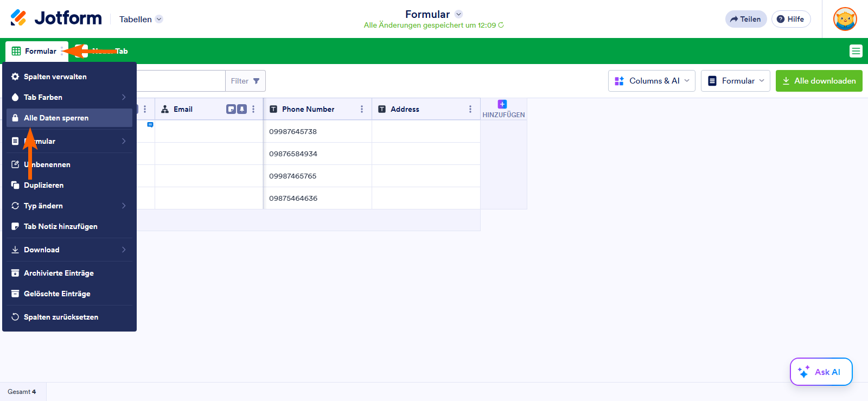The image size is (868, 401).
Task: Click the hamburger menu icon in green bar
Action: pyautogui.click(x=856, y=51)
